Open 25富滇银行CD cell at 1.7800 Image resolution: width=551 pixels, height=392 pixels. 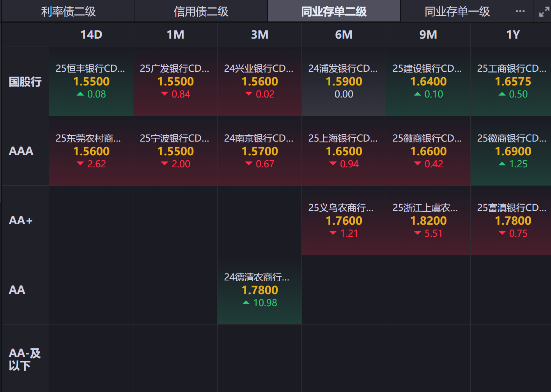click(511, 220)
